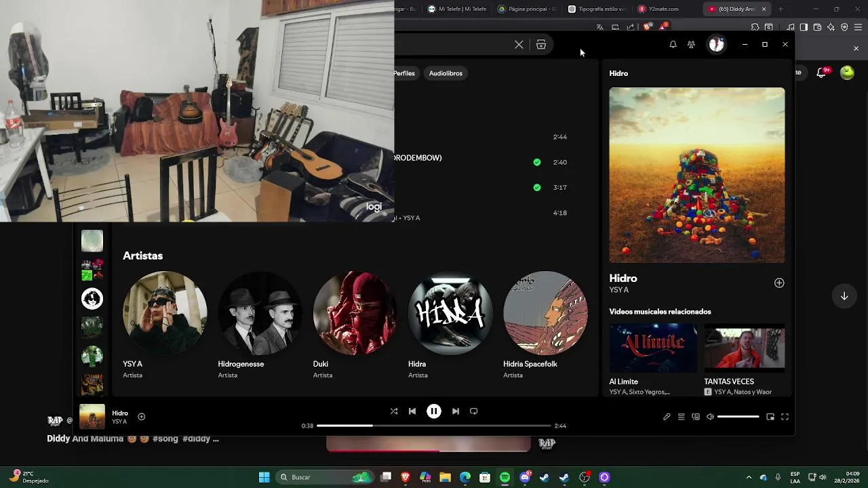Seek on the song progress bar

(x=434, y=426)
